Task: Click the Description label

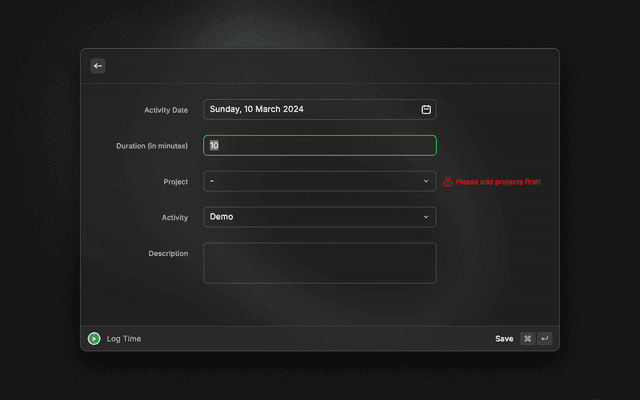Action: pos(168,254)
